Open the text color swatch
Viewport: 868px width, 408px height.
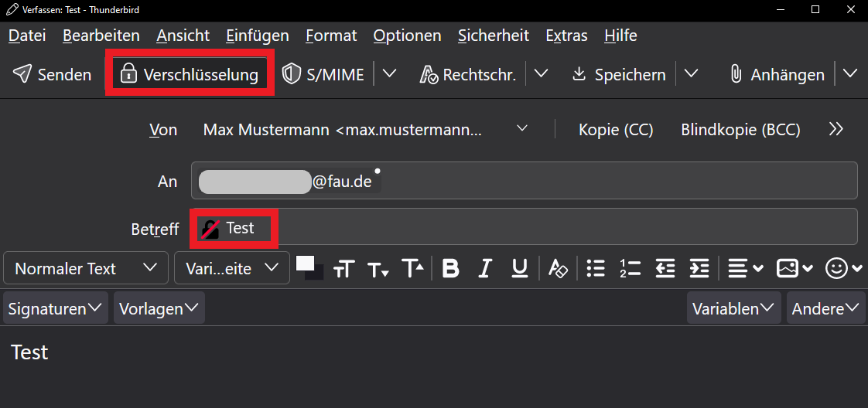(306, 264)
